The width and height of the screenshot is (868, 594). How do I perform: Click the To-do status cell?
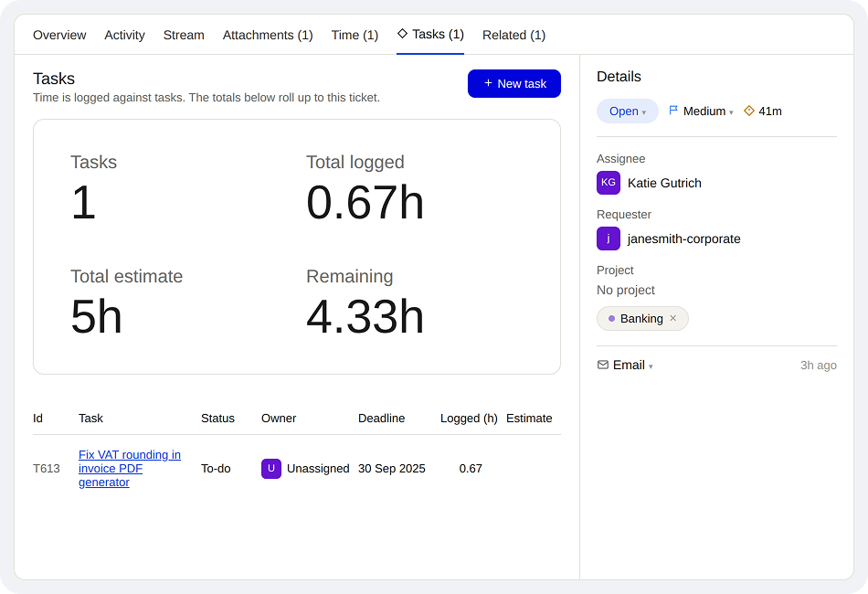[216, 469]
